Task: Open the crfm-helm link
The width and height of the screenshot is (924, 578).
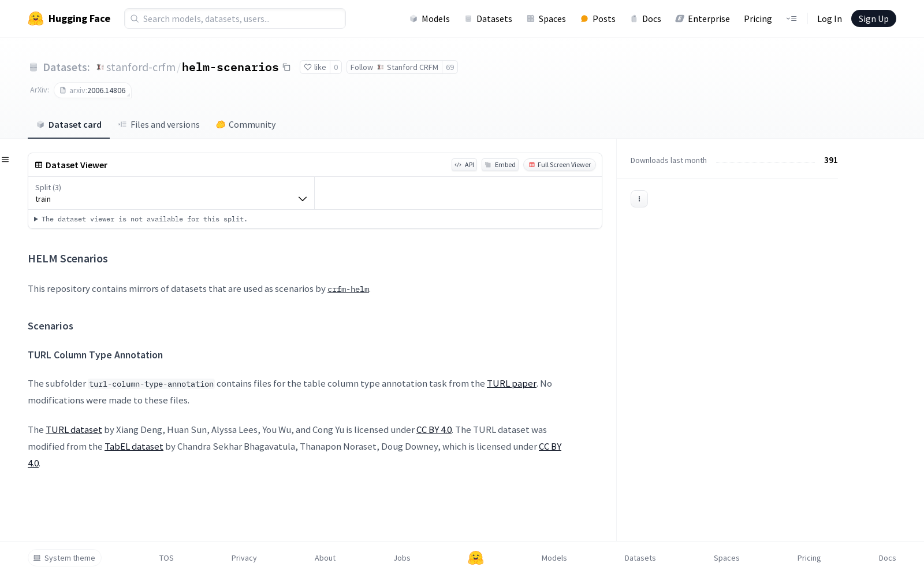Action: [x=348, y=289]
